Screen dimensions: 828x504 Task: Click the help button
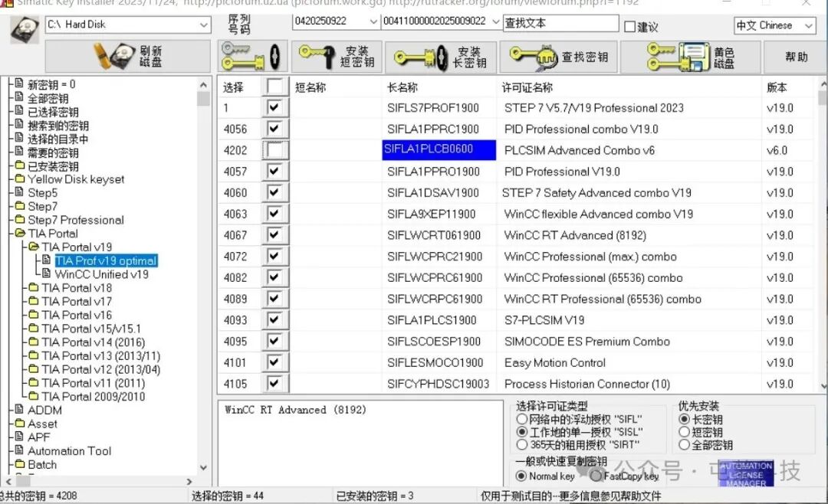pyautogui.click(x=796, y=57)
